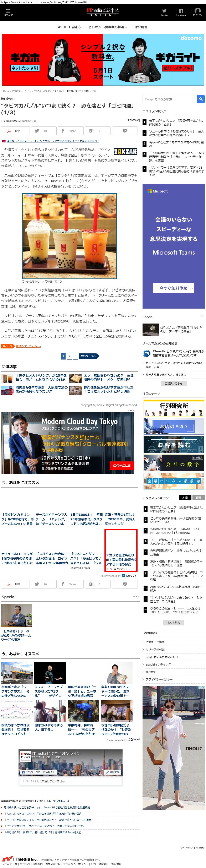Screen dimensions: 206x868
Task: Click the Facebook Share button under the headline
Action: point(70,131)
